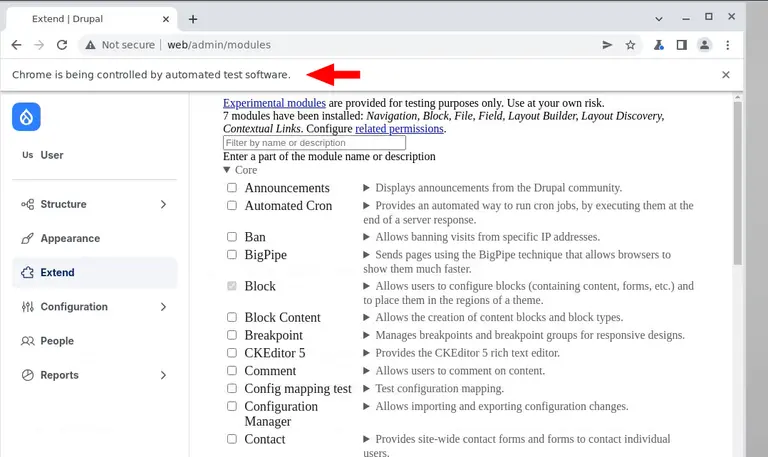The width and height of the screenshot is (768, 457).
Task: Click the Not secure warning icon
Action: pos(90,45)
